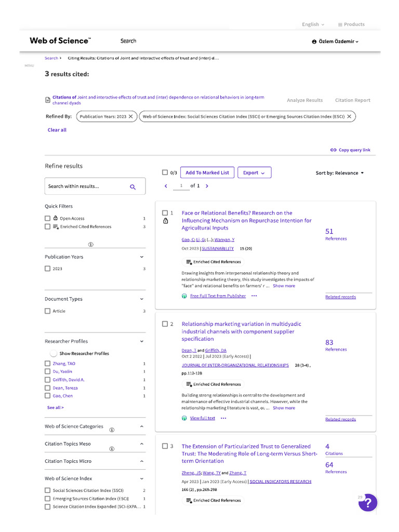The width and height of the screenshot is (399, 532).
Task: Tick the Article document type checkbox
Action: (x=48, y=311)
